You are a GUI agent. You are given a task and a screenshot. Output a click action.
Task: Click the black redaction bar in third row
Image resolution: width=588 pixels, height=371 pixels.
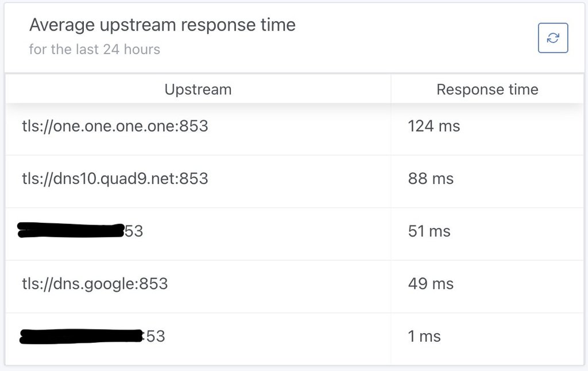pos(71,230)
